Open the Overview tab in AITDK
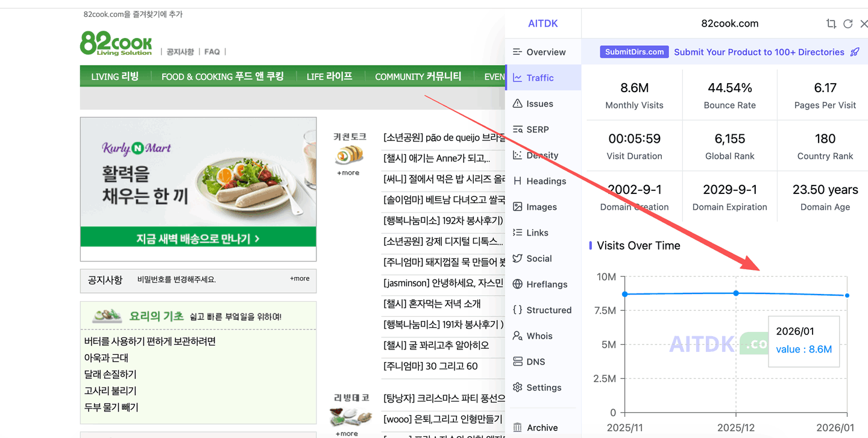This screenshot has height=438, width=868. pyautogui.click(x=545, y=52)
